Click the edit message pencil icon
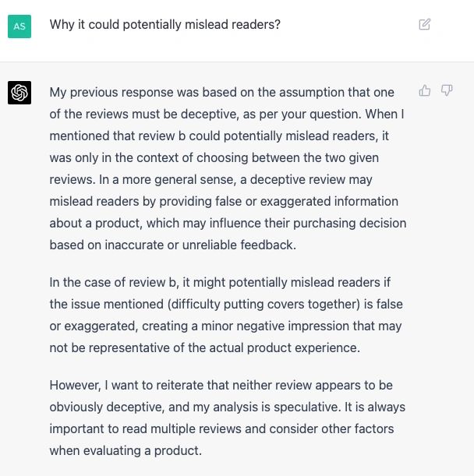Viewport: 474px width, 476px height. (425, 24)
